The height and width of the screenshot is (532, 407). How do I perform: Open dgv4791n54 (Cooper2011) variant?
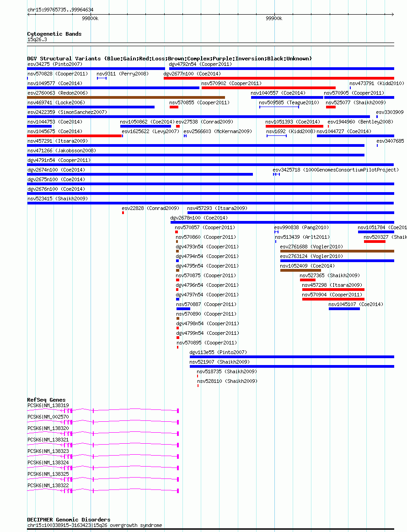tap(59, 160)
